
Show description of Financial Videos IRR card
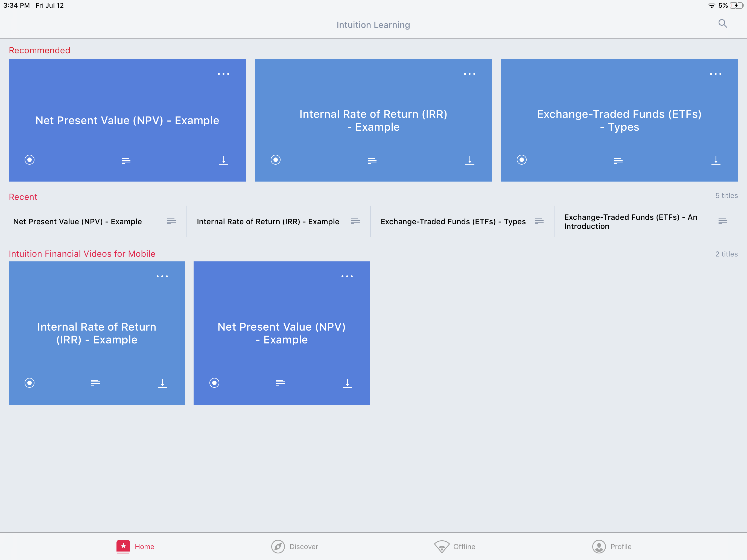click(x=95, y=383)
